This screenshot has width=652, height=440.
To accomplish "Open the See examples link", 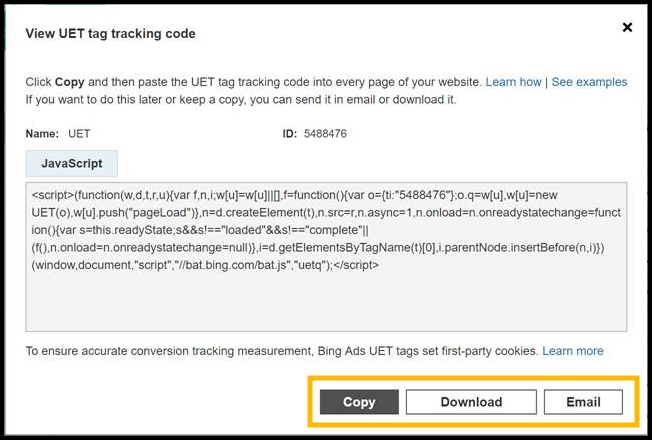I will (589, 82).
